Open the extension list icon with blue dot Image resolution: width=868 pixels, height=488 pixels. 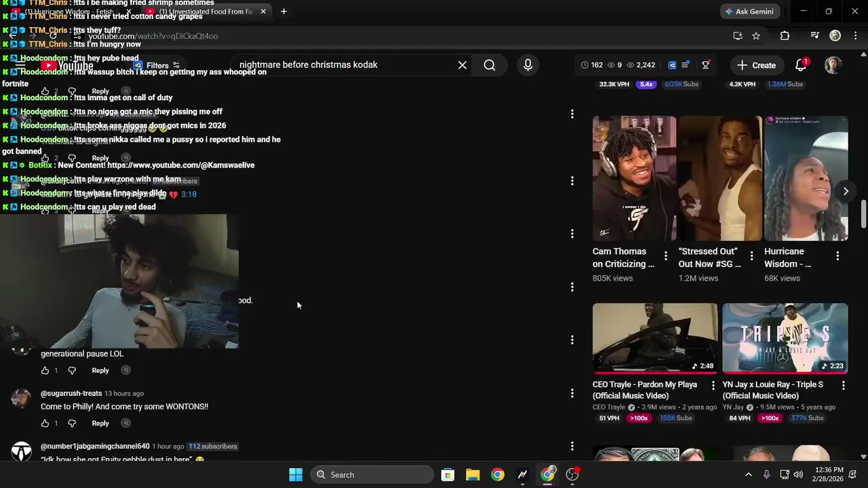686,65
